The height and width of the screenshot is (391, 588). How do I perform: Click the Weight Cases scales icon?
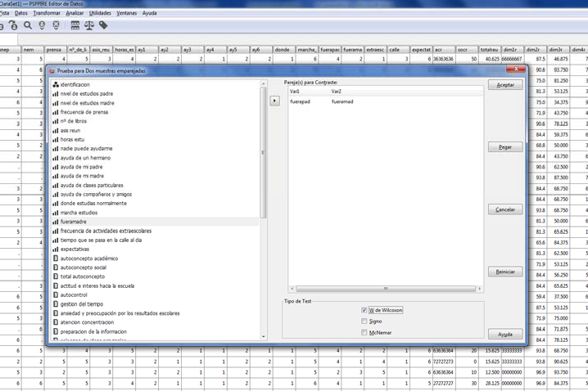[x=89, y=25]
